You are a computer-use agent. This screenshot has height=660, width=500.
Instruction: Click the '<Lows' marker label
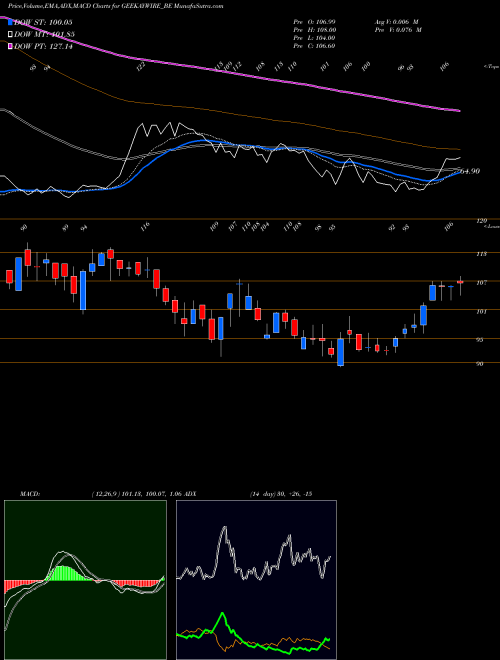pos(491,226)
